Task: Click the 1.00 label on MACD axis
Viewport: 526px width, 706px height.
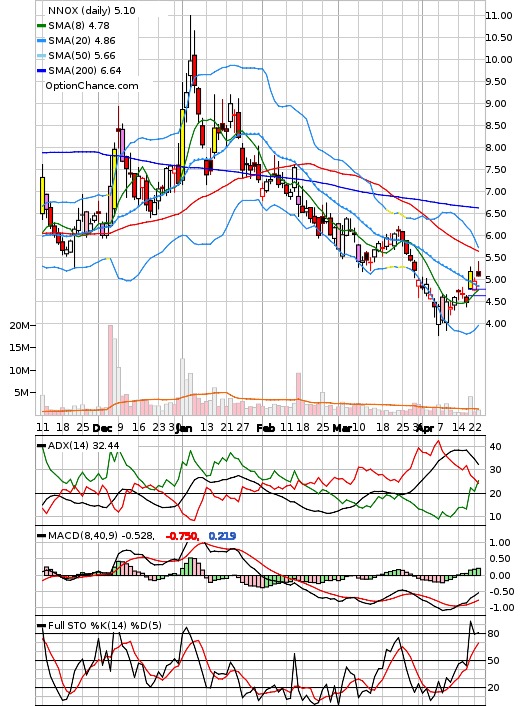Action: (x=499, y=543)
